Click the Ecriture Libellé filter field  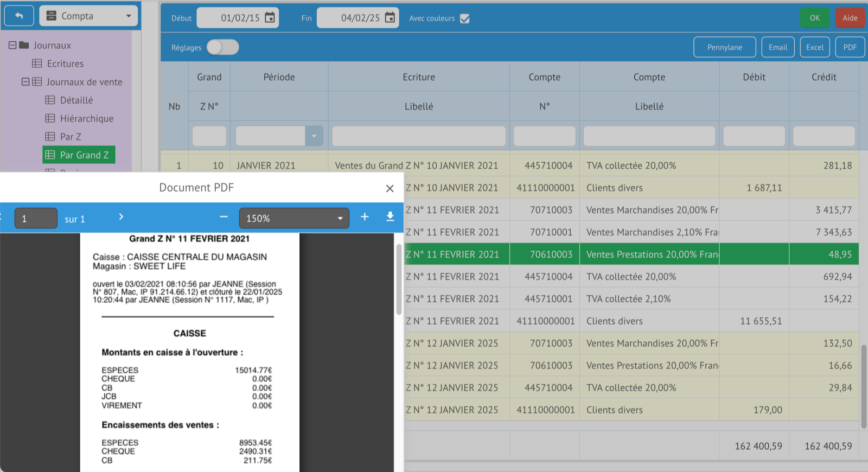pos(418,136)
